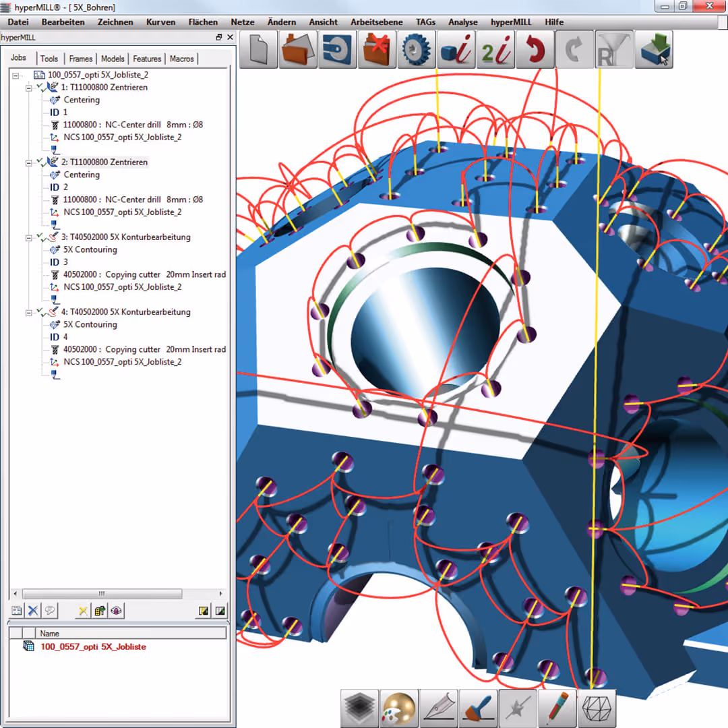Click the job list icon below the tree
This screenshot has height=728, width=728.
(x=17, y=611)
